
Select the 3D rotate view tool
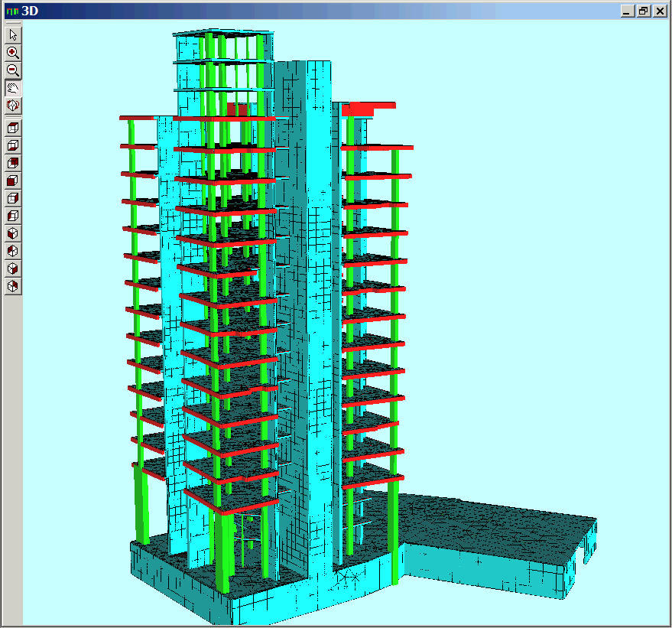point(13,105)
